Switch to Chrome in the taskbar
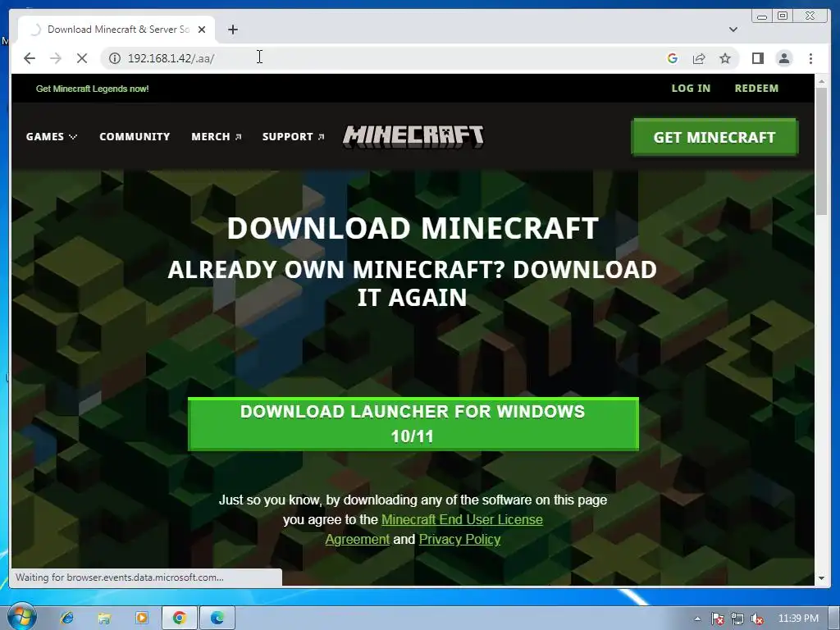 (180, 618)
